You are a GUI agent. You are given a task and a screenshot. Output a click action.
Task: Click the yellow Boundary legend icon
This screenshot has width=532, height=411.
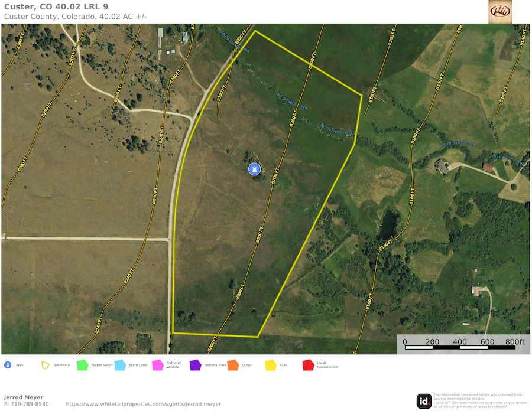[x=45, y=365]
